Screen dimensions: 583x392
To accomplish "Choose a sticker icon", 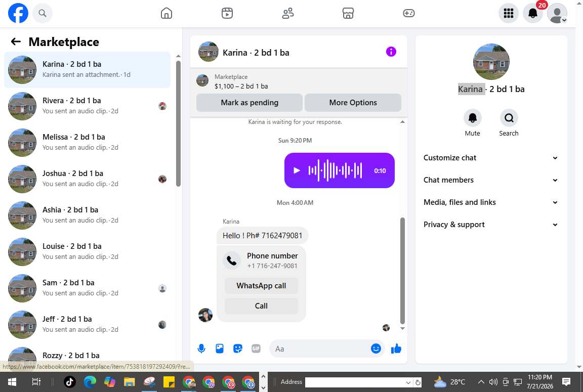I will pyautogui.click(x=237, y=349).
